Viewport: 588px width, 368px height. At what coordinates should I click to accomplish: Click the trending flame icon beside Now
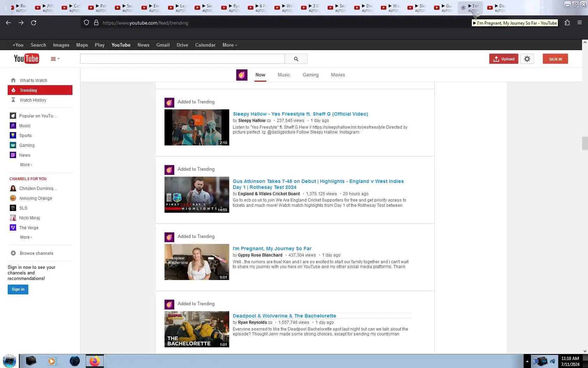(242, 75)
